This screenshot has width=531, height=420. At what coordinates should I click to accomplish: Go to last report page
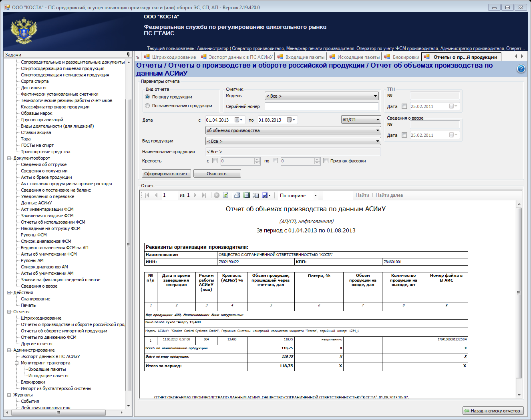pyautogui.click(x=204, y=195)
